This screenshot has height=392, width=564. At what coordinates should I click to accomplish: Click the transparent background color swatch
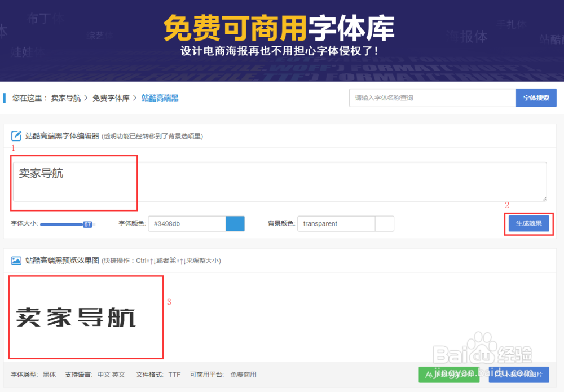(385, 223)
